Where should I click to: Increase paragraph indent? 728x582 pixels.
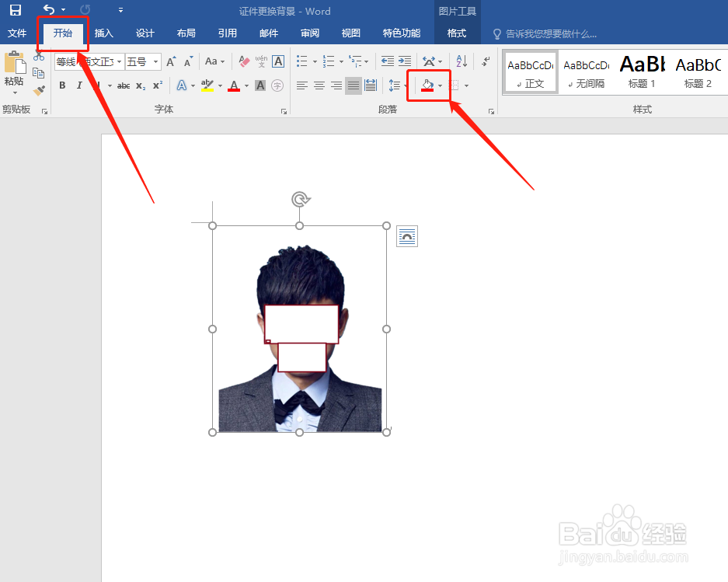coord(405,61)
